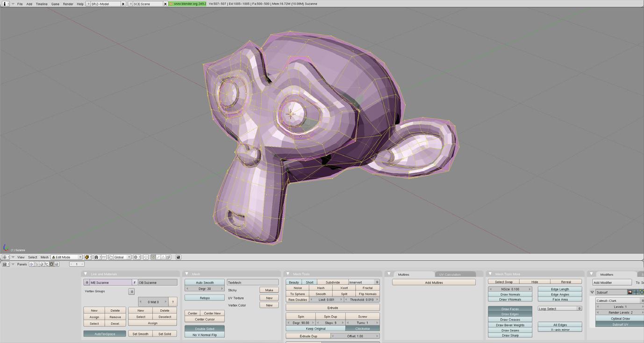Open the Add menu

29,4
